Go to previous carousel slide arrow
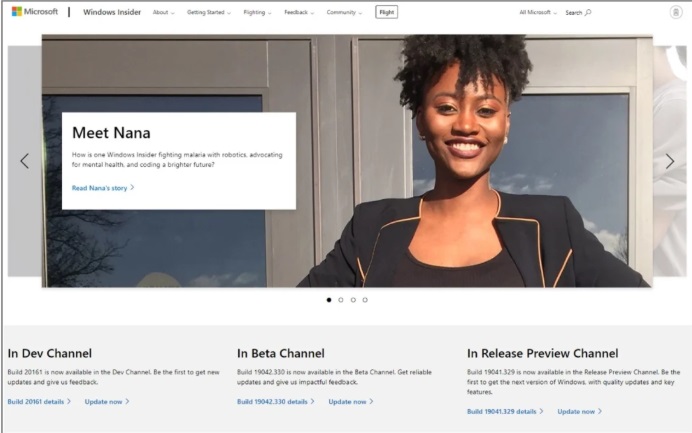This screenshot has height=433, width=692. (25, 161)
